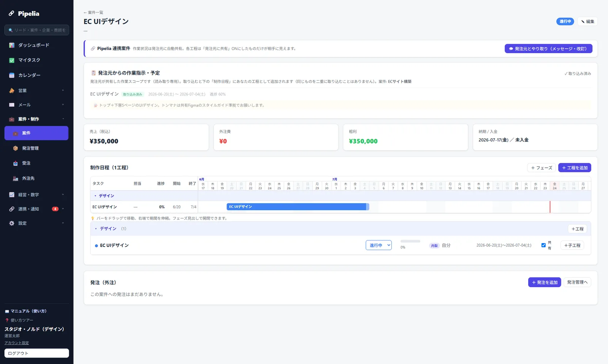Click the Dashboard chart icon in sidebar
608x364 pixels.
12,45
